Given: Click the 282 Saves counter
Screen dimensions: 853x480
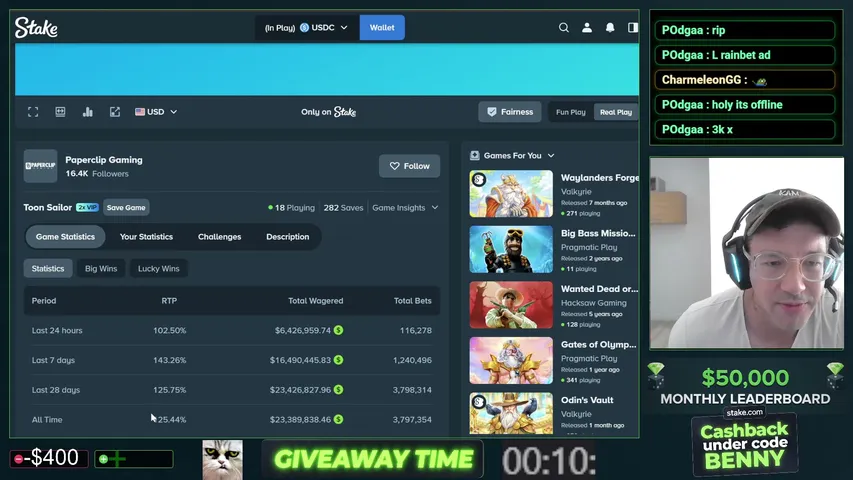Looking at the screenshot, I should (x=343, y=208).
